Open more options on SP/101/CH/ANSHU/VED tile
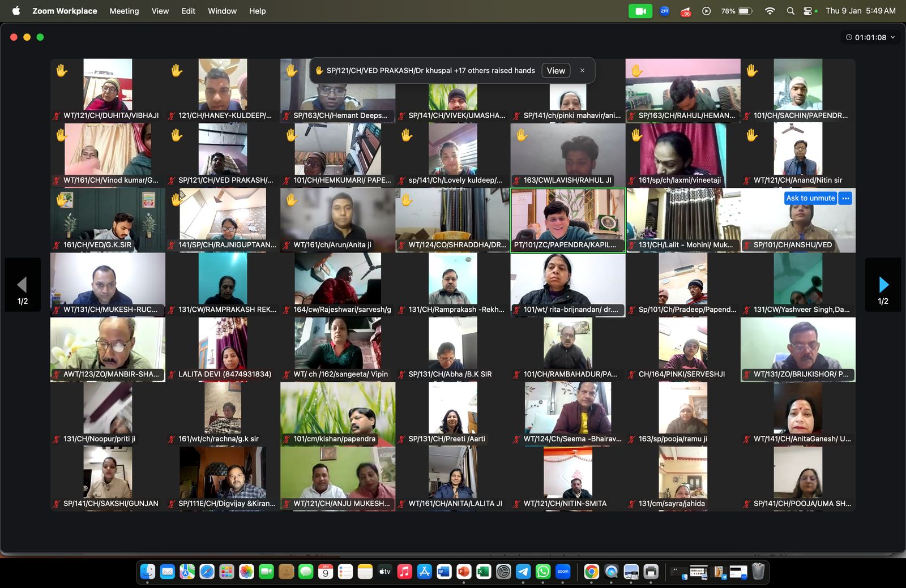 tap(845, 198)
